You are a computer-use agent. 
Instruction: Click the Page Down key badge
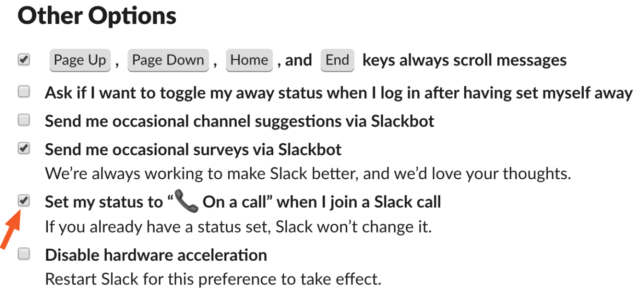coord(168,60)
